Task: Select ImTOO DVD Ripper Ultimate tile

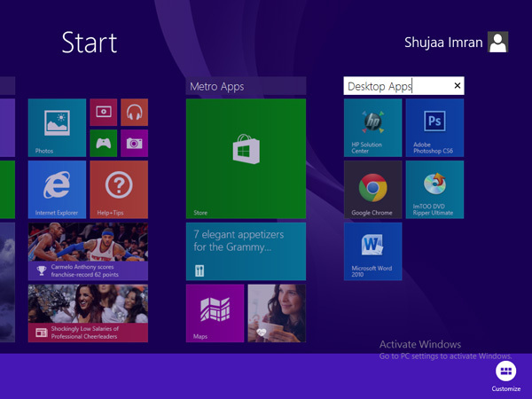Action: (434, 190)
